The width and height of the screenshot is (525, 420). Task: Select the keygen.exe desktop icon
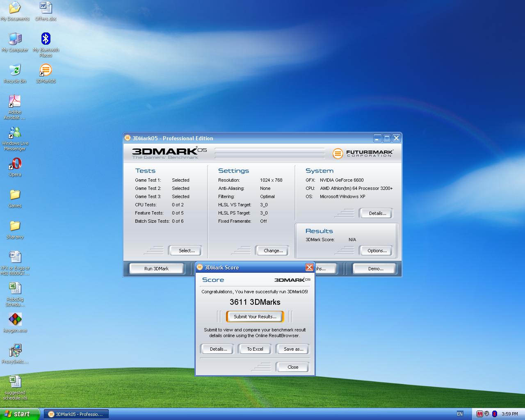(15, 323)
